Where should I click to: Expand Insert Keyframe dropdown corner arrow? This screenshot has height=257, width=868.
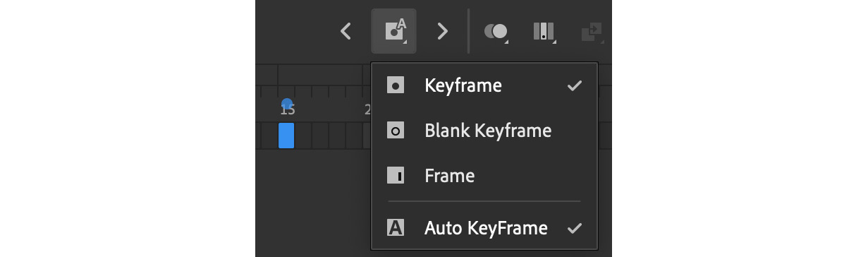pos(405,43)
